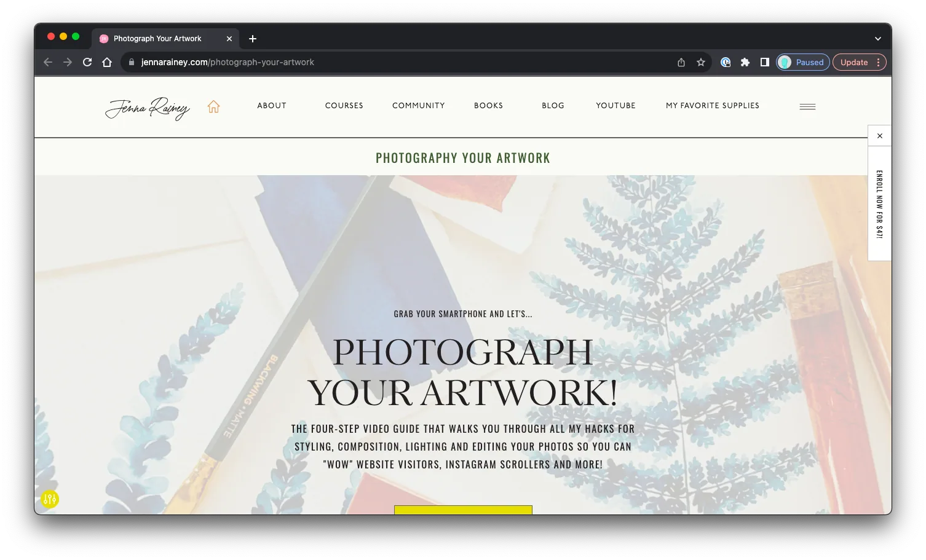926x560 pixels.
Task: Open the YouTube link
Action: point(616,106)
